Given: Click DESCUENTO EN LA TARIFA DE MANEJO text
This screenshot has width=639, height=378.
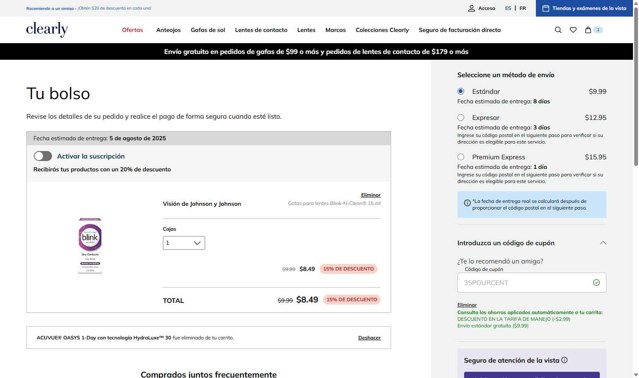Looking at the screenshot, I should 513,319.
